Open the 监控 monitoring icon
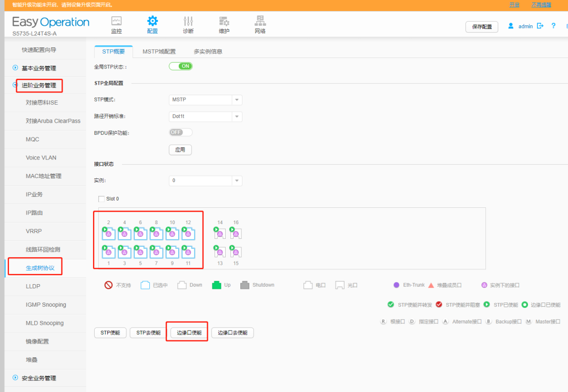Screen dimensions: 568x392 116,21
